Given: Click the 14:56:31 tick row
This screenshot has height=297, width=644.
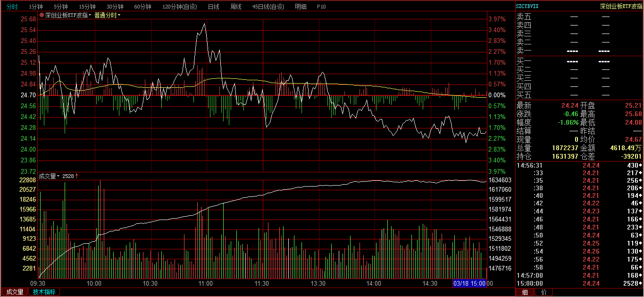Looking at the screenshot, I should click(x=579, y=165).
